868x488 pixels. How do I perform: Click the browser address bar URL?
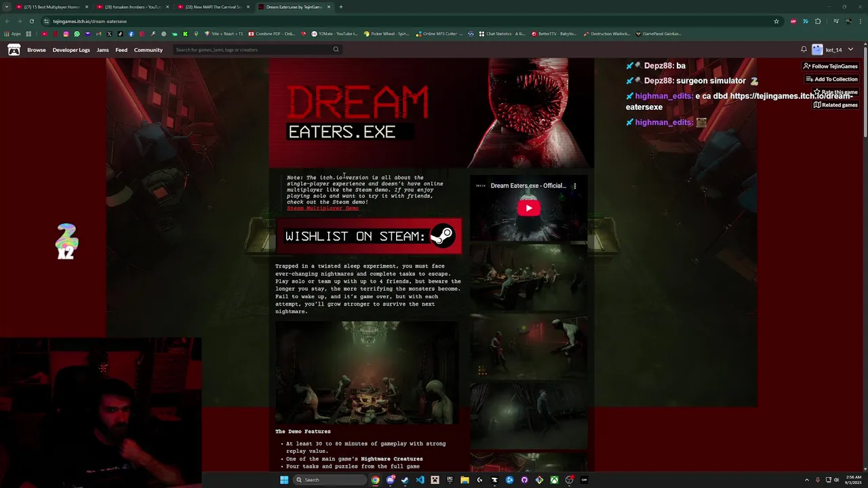click(90, 21)
